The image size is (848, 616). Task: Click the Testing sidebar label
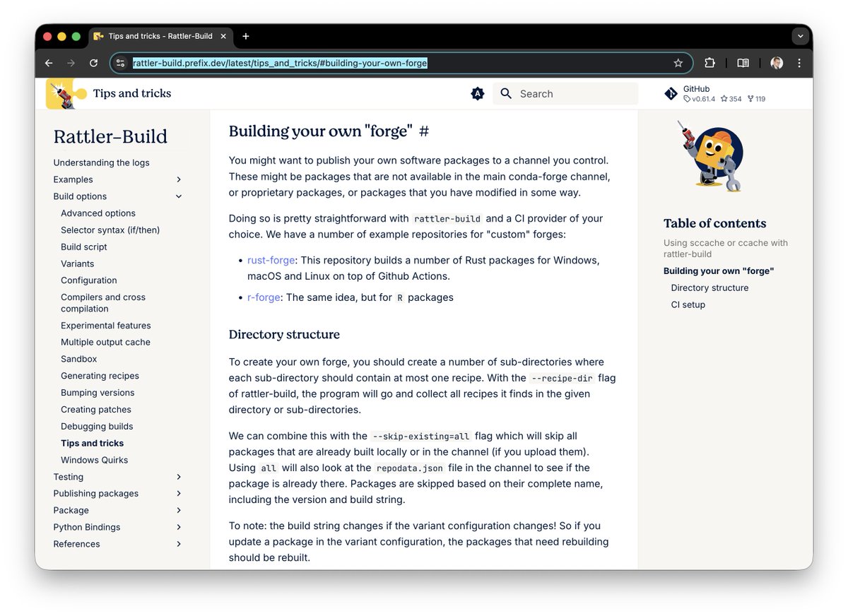[69, 477]
